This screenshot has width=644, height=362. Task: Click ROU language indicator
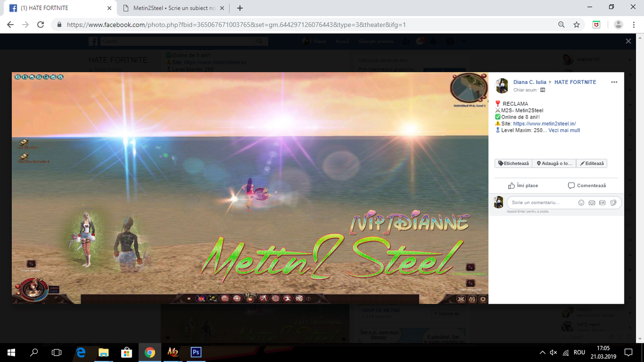(579, 352)
